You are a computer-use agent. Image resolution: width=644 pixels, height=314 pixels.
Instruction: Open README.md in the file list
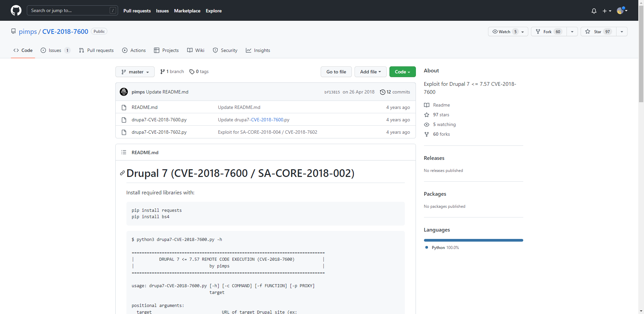click(145, 107)
